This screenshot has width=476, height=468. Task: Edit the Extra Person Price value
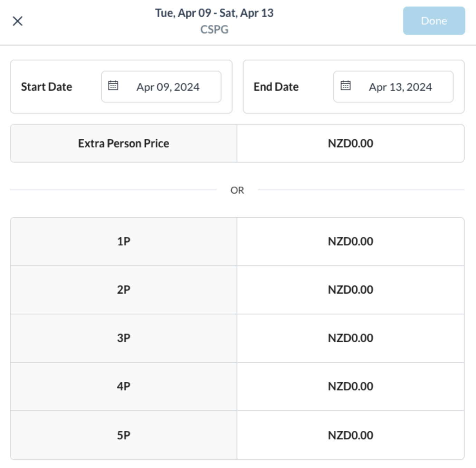click(x=350, y=144)
